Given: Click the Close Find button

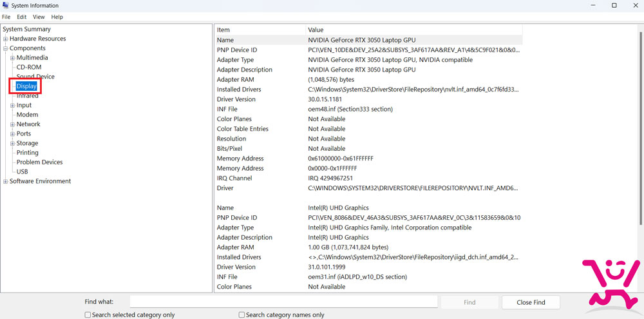Looking at the screenshot, I should coord(531,302).
